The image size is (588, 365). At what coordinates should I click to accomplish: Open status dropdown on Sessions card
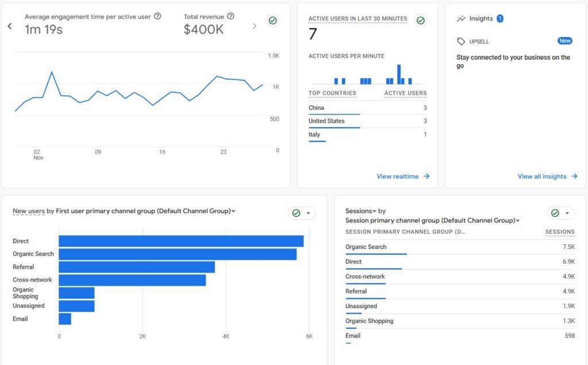click(x=561, y=213)
